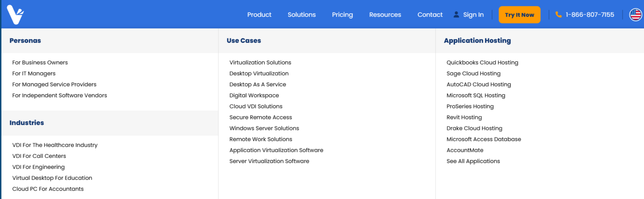Click the phone handset icon
This screenshot has height=199, width=644.
(558, 15)
